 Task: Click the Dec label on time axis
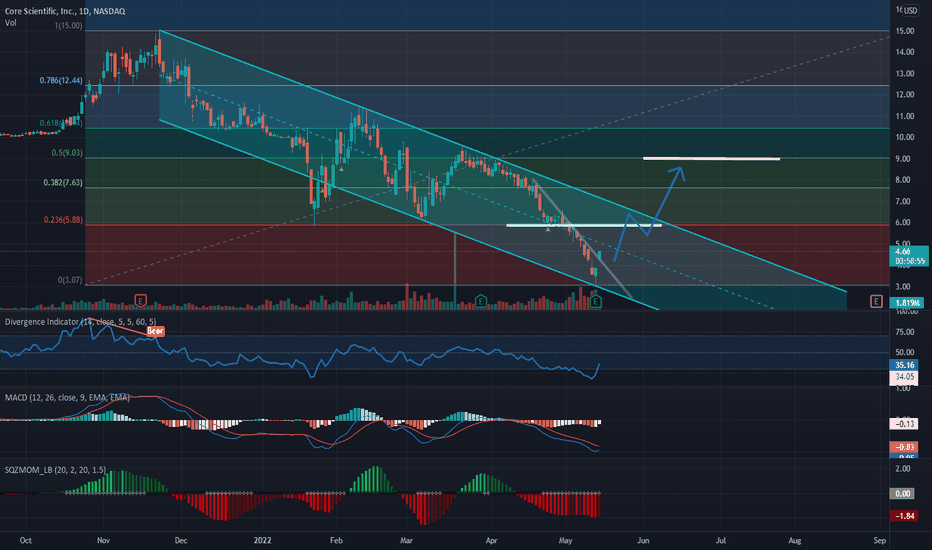point(181,540)
